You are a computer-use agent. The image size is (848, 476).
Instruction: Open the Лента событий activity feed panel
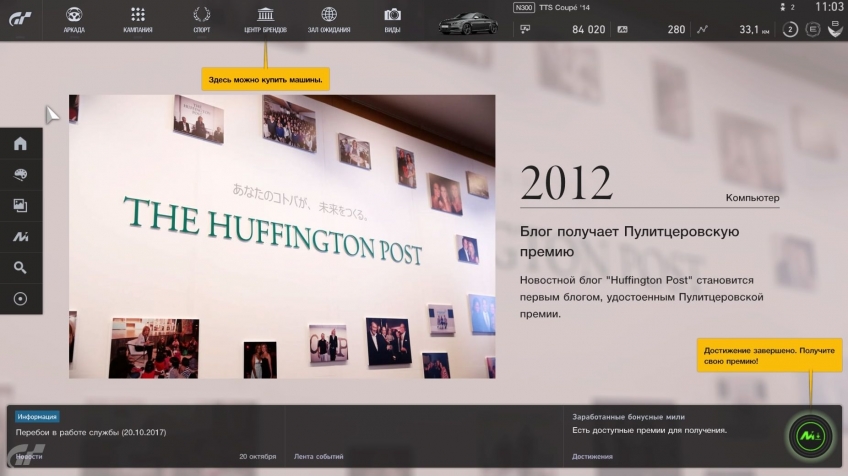point(424,436)
